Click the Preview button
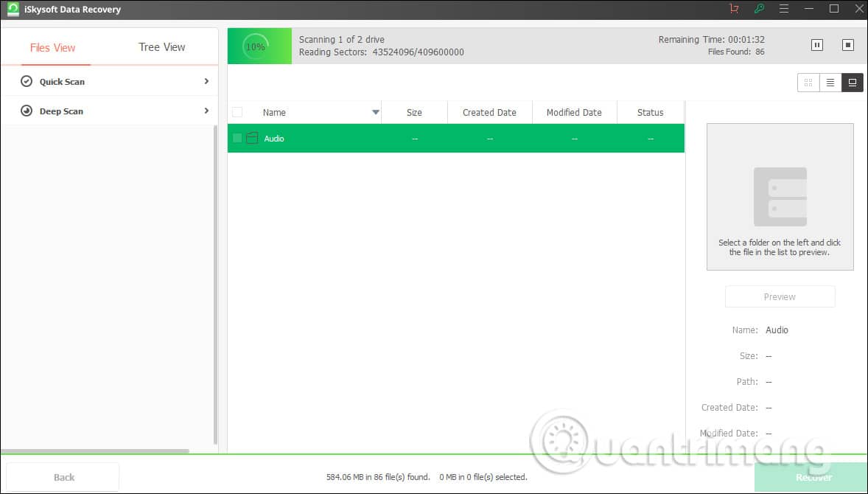Viewport: 868px width, 494px height. (780, 297)
